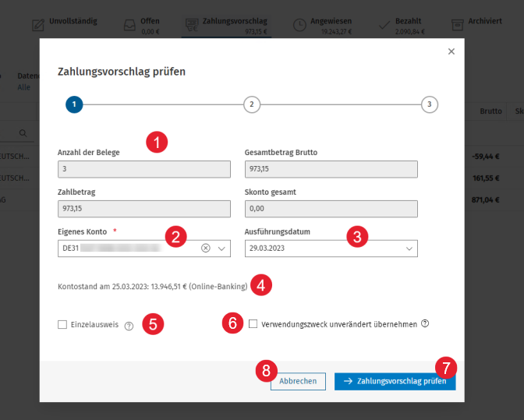Select the -59,44 € amount cell

486,157
